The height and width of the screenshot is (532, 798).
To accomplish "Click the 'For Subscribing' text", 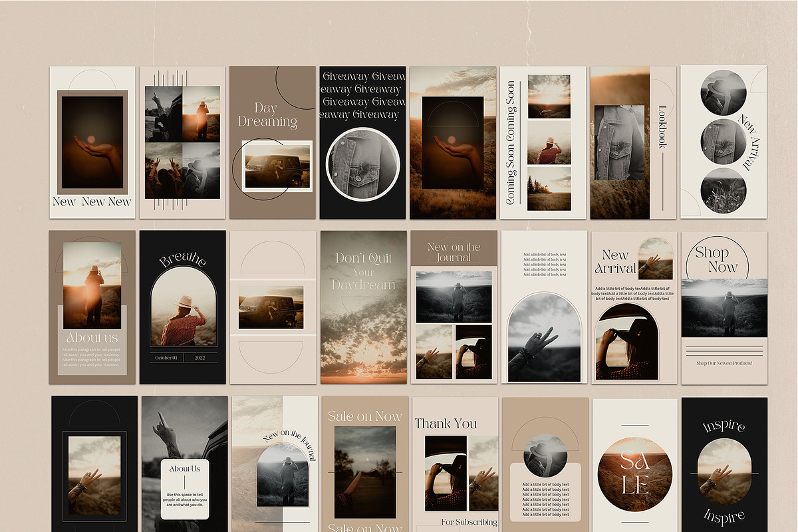I will 469,522.
